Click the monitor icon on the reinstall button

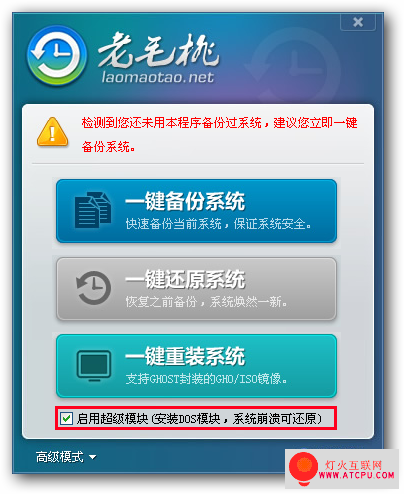point(94,366)
